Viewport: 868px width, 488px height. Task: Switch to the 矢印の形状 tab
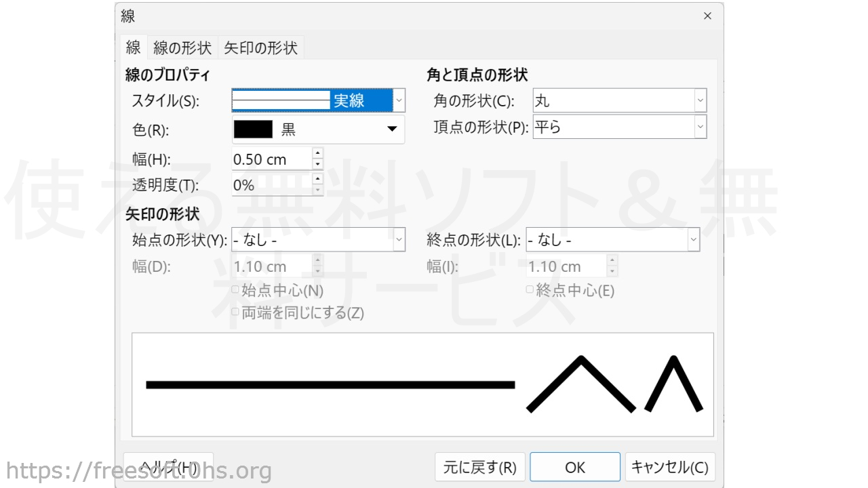[x=261, y=48]
